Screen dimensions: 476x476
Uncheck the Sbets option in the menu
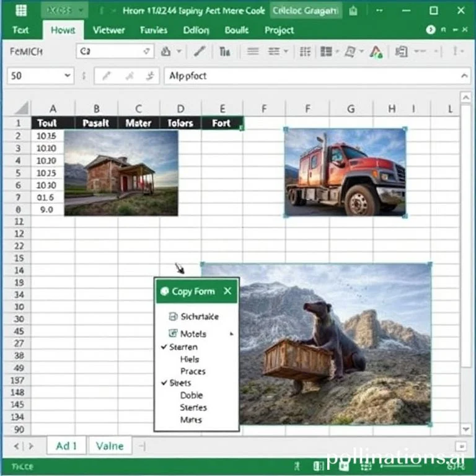point(164,383)
